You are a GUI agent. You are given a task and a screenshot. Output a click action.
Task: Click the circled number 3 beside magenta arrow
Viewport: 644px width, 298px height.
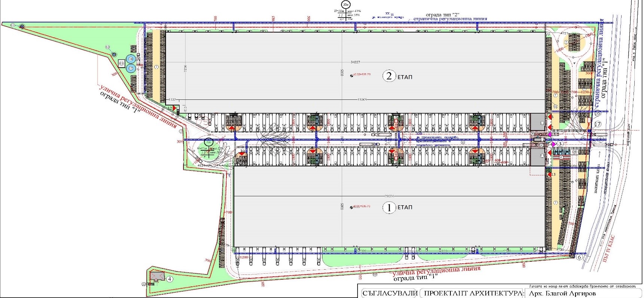coord(560,144)
